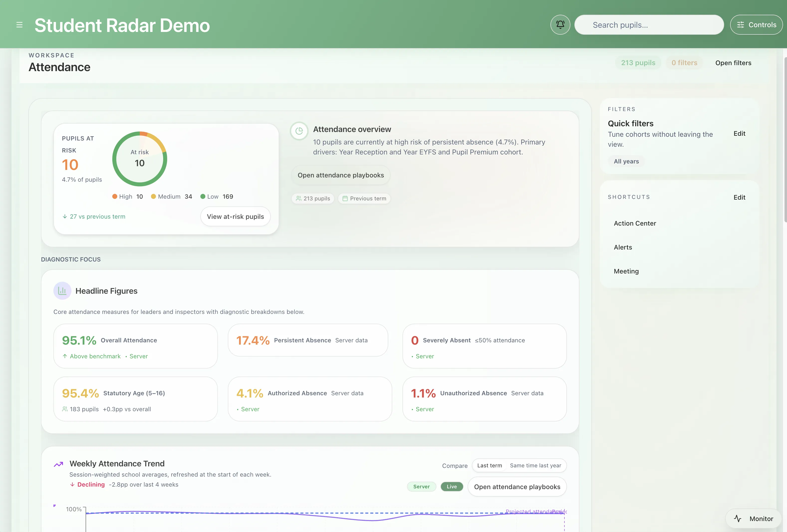Open the Action Center shortcut

click(x=635, y=224)
